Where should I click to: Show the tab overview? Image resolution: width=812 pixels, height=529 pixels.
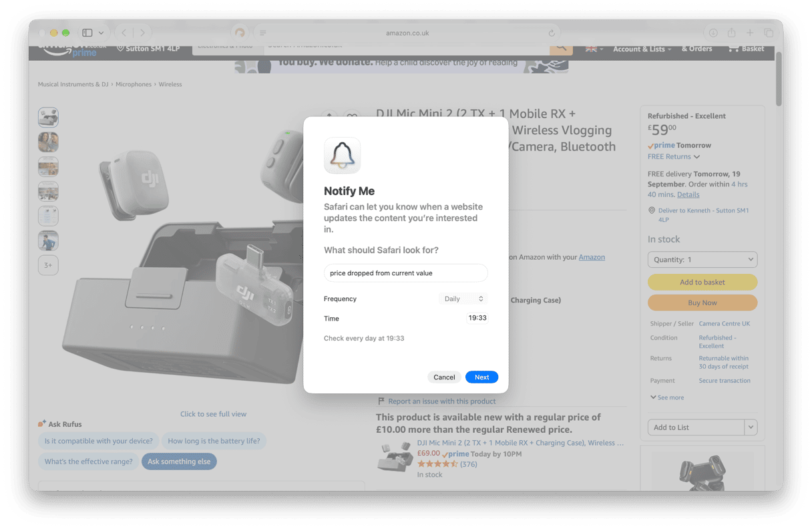pyautogui.click(x=769, y=33)
